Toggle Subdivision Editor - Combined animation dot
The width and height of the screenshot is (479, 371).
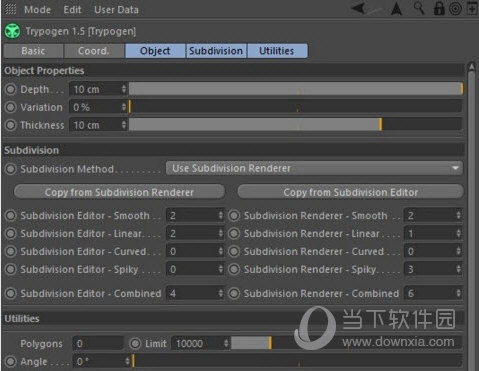[x=11, y=294]
